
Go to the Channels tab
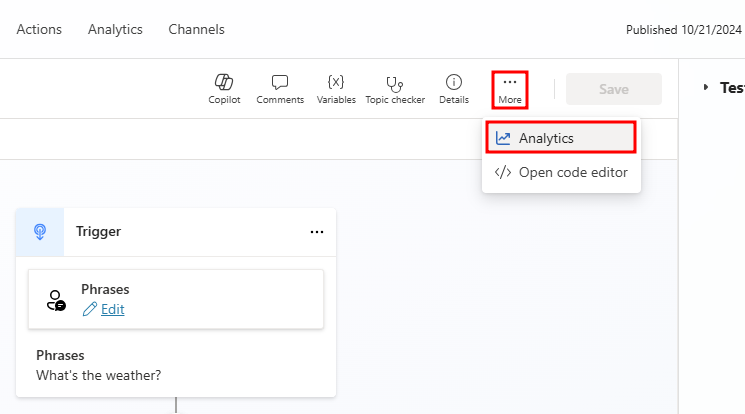pyautogui.click(x=196, y=29)
